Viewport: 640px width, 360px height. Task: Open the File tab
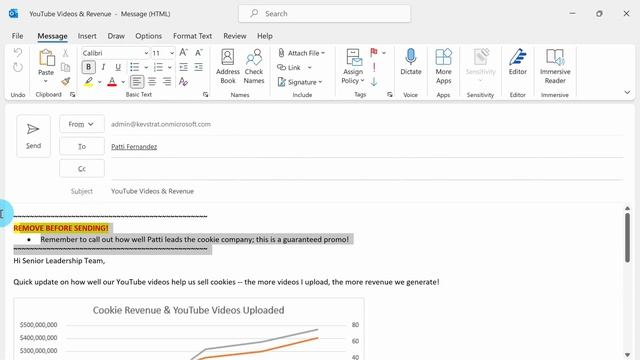[x=18, y=36]
